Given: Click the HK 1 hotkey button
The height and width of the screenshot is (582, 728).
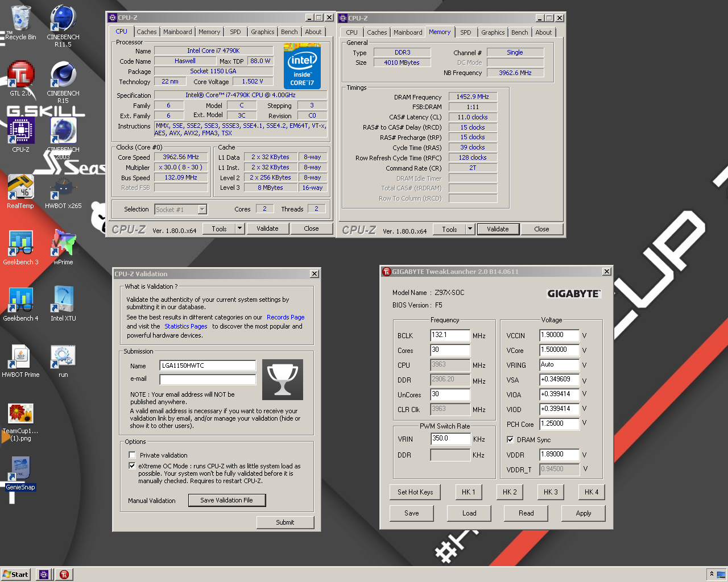Looking at the screenshot, I should tap(468, 492).
